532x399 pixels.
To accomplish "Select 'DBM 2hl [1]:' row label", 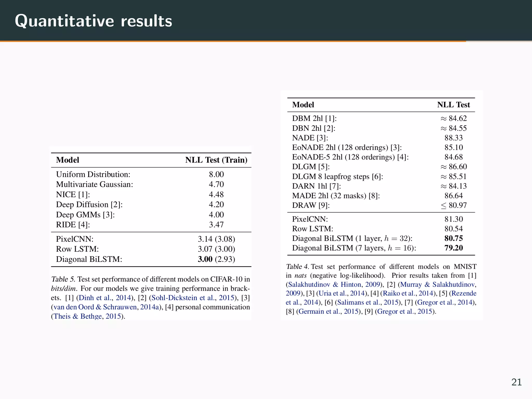I will [314, 118].
